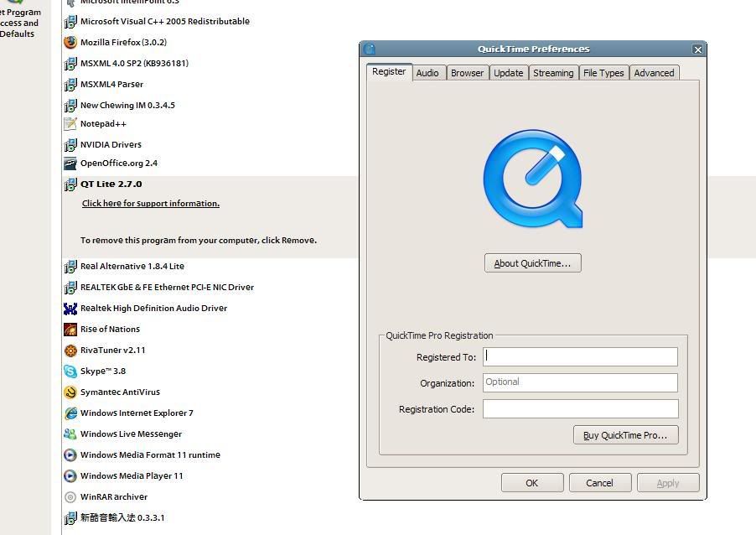The image size is (756, 535).
Task: Click into the Organization text field
Action: click(x=580, y=382)
